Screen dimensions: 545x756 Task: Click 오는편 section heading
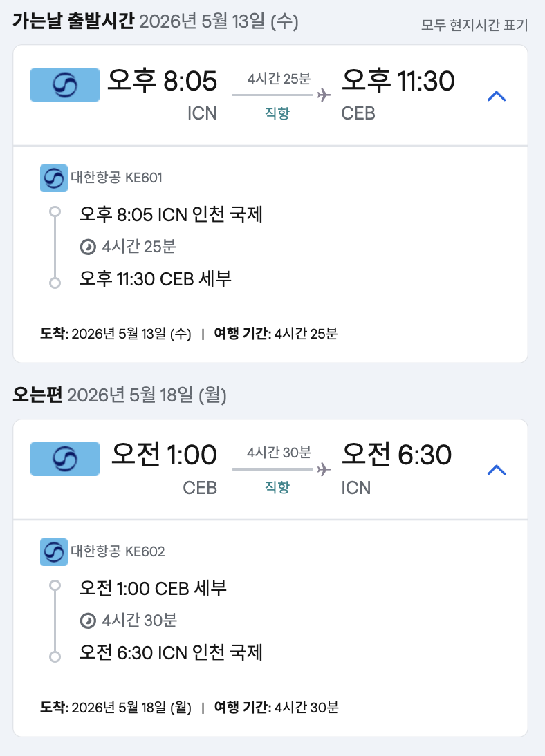click(37, 395)
